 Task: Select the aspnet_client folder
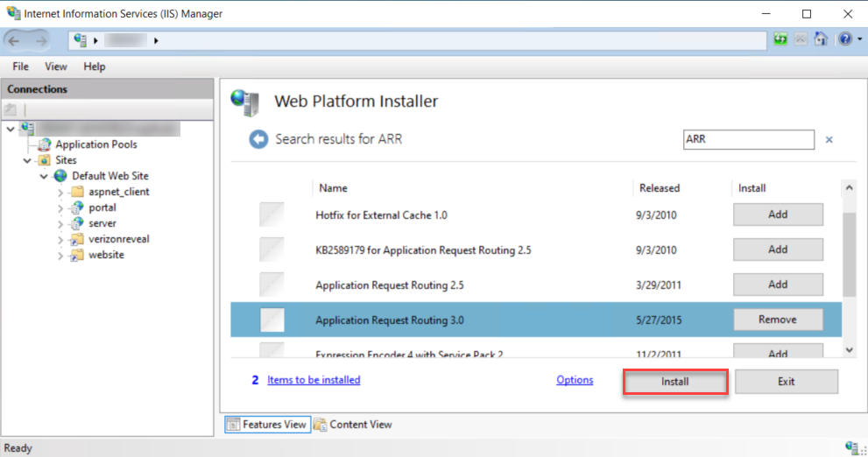pos(119,192)
